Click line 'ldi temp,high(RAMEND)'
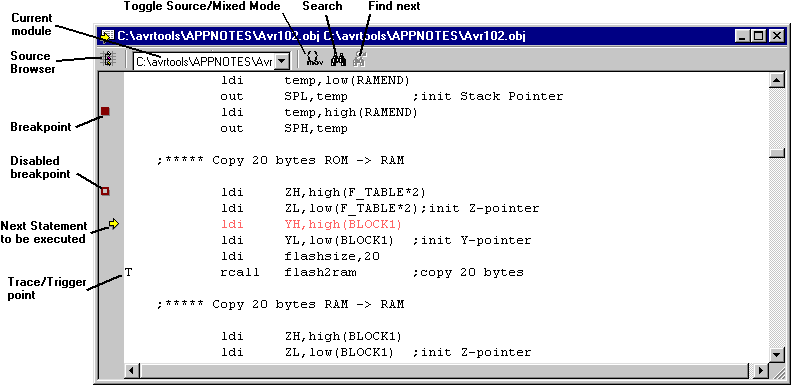This screenshot has height=385, width=791. [x=319, y=112]
